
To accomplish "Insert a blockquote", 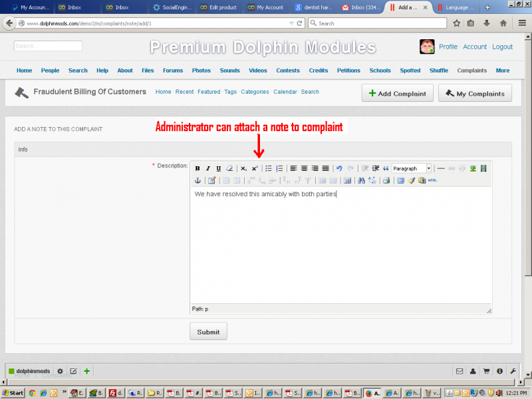I will pos(386,169).
